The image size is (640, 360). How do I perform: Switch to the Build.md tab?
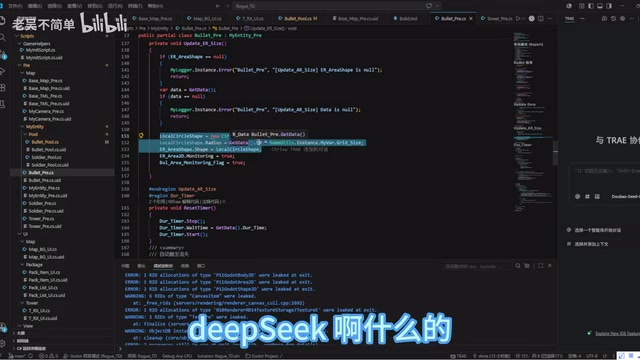405,18
